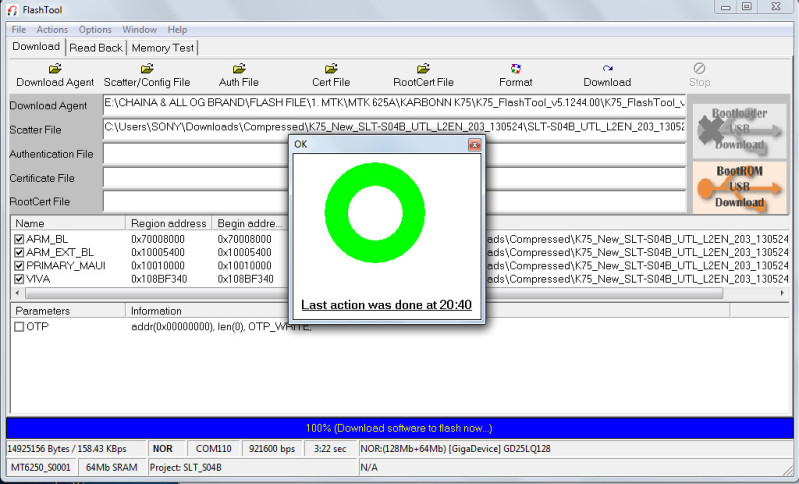Click the RootCert File folder icon
This screenshot has height=484, width=799.
point(423,68)
